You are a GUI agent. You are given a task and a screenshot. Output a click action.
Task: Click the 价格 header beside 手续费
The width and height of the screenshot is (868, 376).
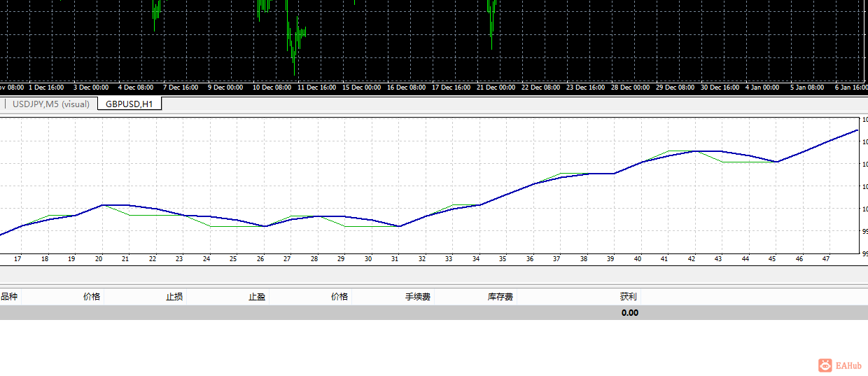[339, 297]
